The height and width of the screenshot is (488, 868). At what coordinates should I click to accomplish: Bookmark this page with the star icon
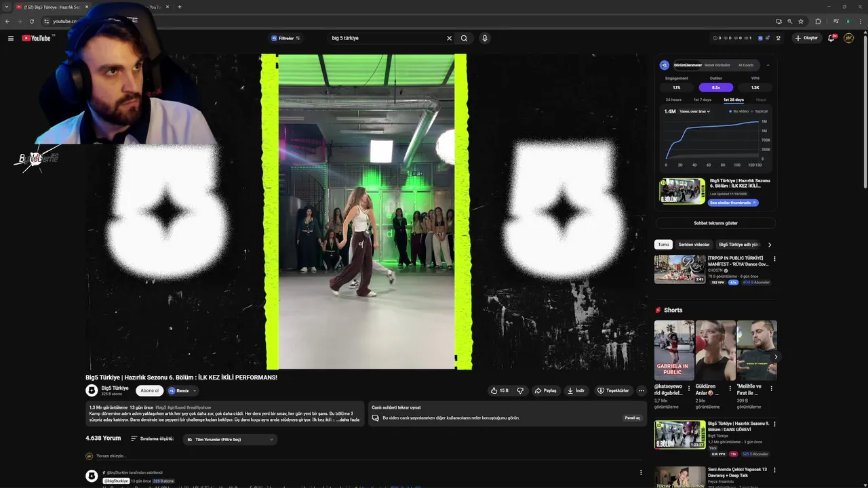pos(801,21)
